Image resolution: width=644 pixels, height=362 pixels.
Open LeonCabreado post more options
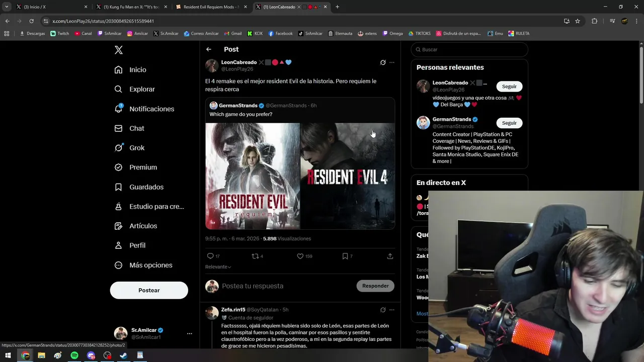pyautogui.click(x=392, y=62)
